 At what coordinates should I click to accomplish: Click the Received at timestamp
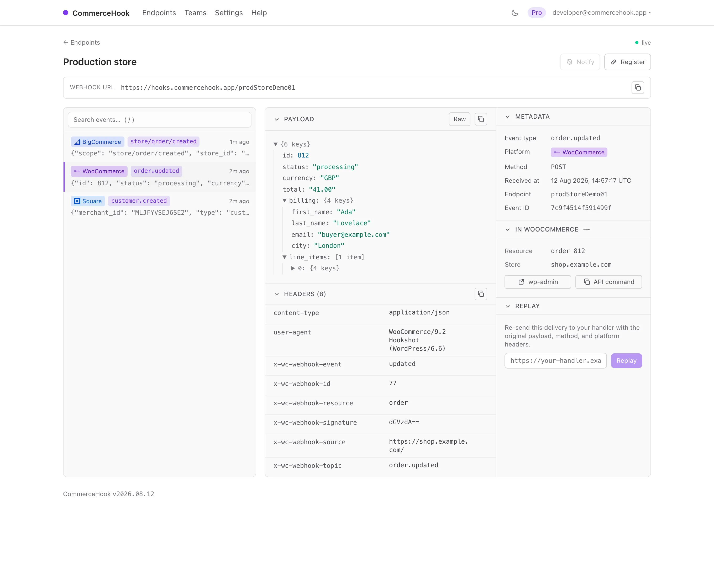tap(591, 181)
